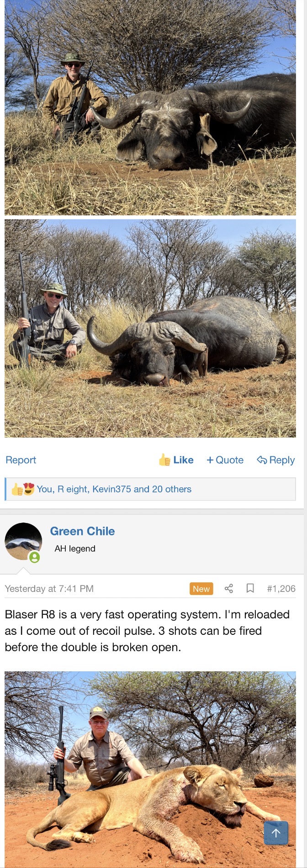Click the 'AH legend' user title
The height and width of the screenshot is (868, 307).
pos(75,549)
